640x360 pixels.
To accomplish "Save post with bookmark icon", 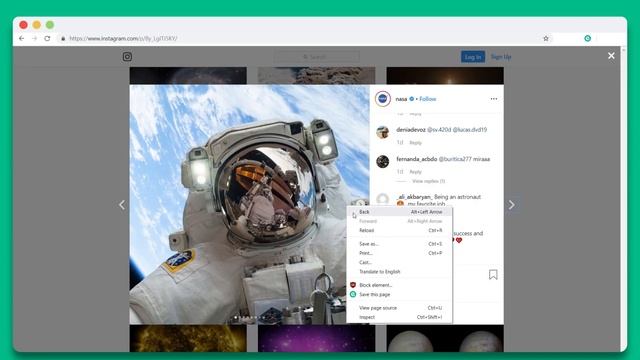I will tap(493, 275).
